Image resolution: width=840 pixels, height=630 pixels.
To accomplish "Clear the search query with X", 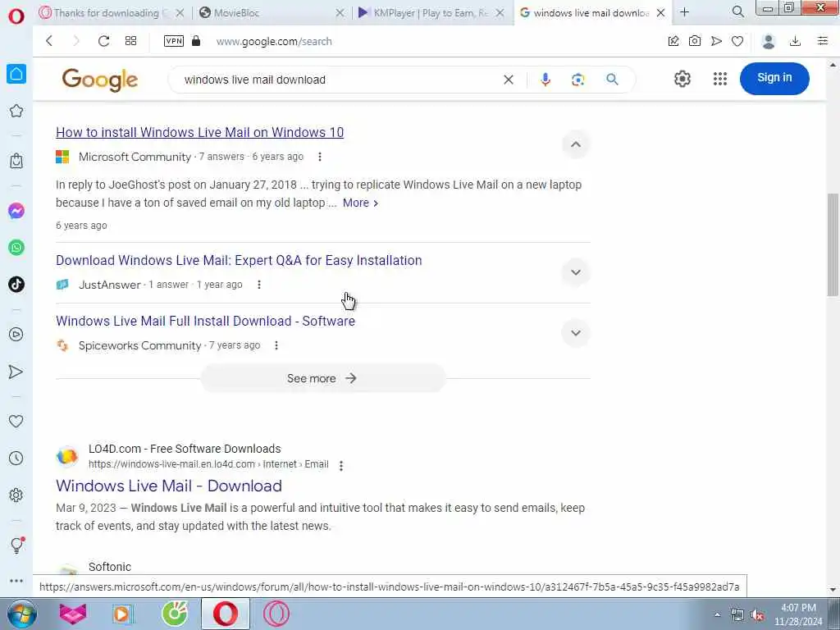I will [x=509, y=80].
